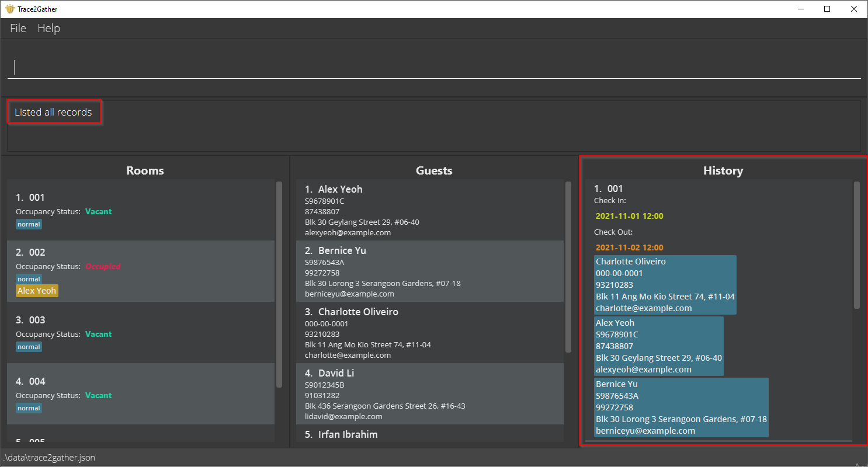Click the Alex Yeoh tag in room 002
This screenshot has width=868, height=467.
point(37,291)
